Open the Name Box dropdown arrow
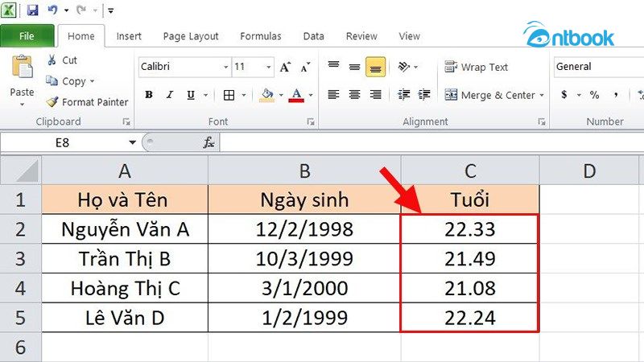Screen dimensions: 644x362 (x=132, y=143)
